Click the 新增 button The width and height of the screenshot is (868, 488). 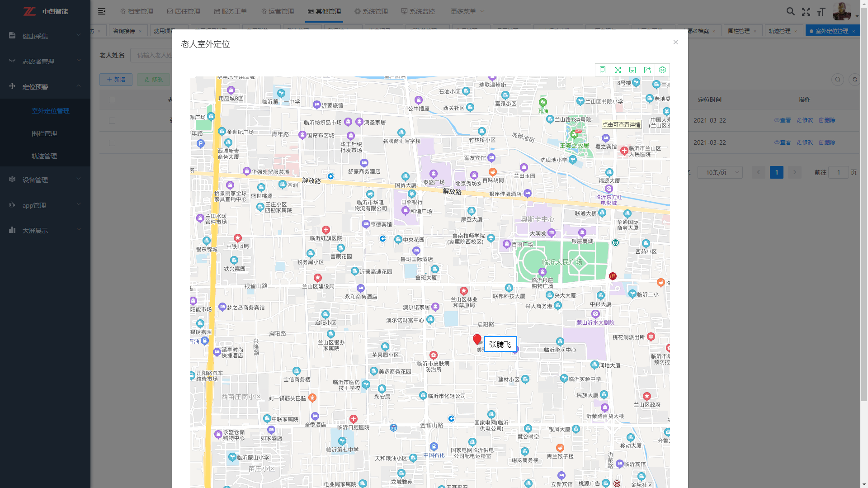click(x=116, y=80)
